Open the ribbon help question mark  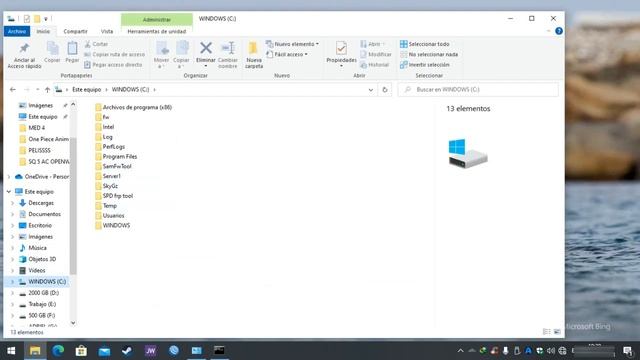[x=559, y=31]
